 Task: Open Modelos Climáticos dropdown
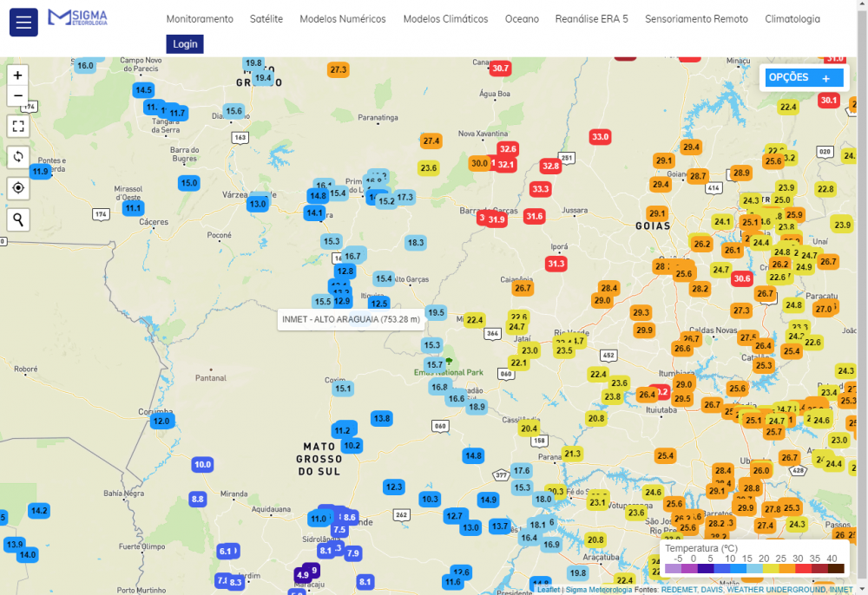[445, 19]
